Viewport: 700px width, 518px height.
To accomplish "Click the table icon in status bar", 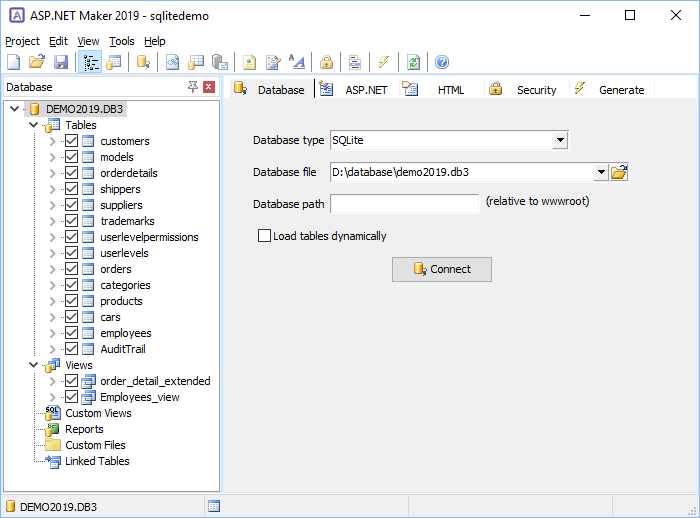I will (214, 506).
